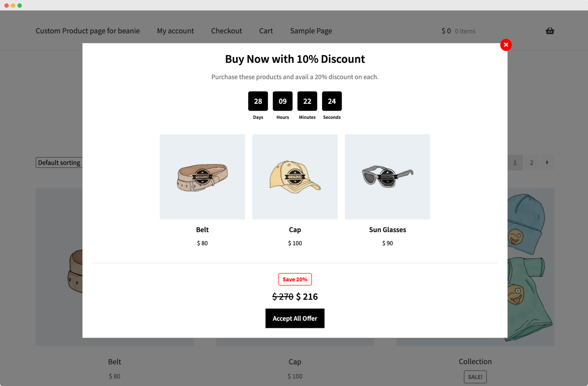Image resolution: width=588 pixels, height=386 pixels.
Task: Select pagination page 1
Action: [x=515, y=163]
